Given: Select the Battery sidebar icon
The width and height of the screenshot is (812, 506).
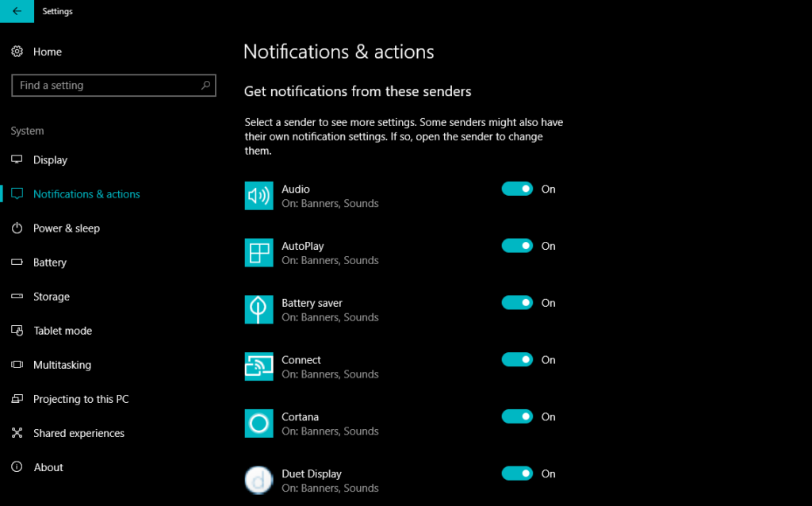Looking at the screenshot, I should [x=17, y=263].
